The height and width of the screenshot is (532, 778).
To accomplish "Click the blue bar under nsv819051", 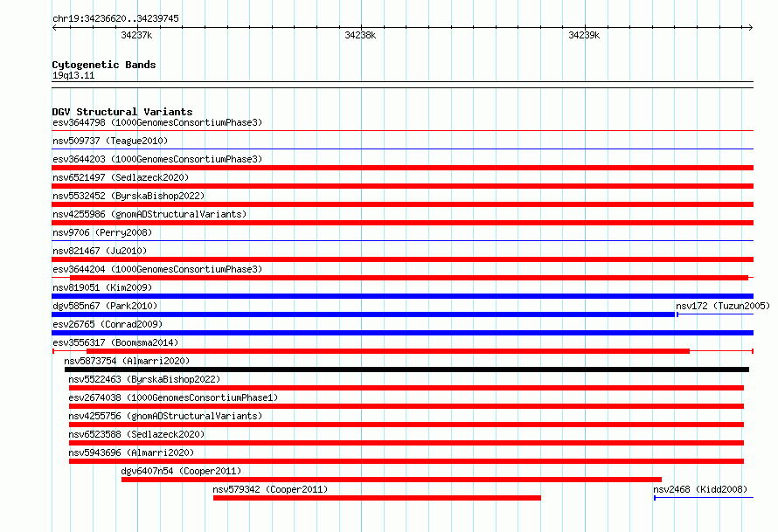I will [x=402, y=296].
